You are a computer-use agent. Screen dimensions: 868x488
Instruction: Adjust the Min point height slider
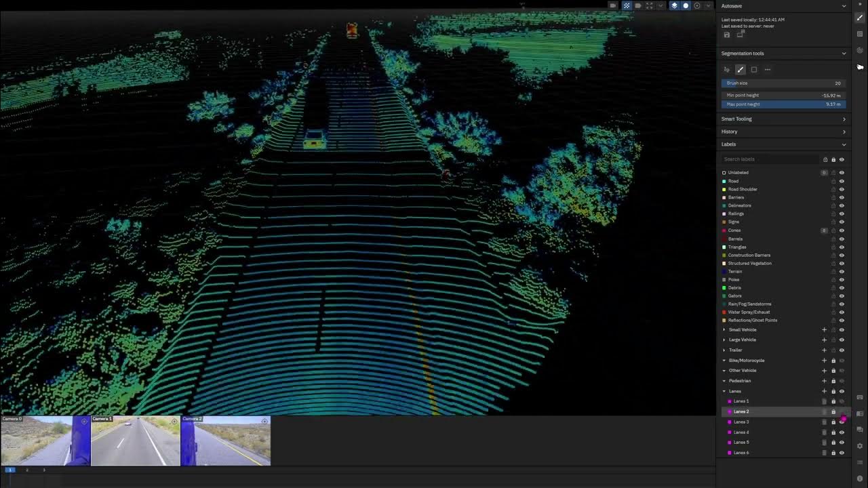783,96
